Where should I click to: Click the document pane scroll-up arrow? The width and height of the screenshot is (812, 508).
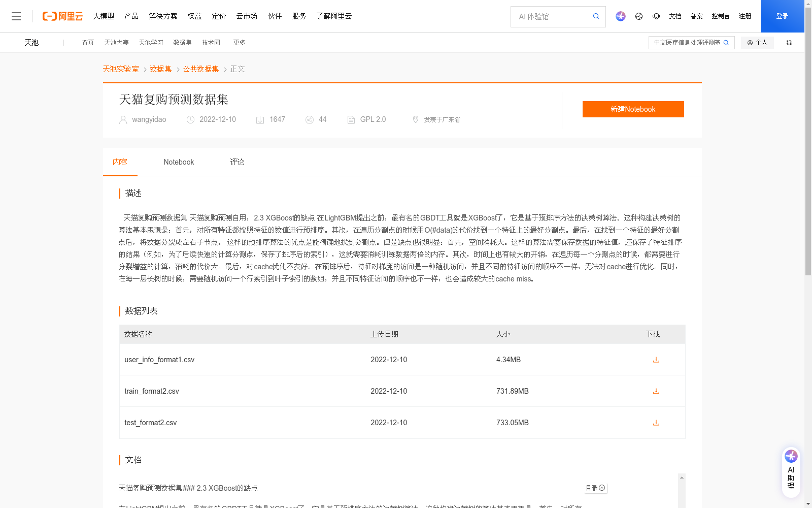682,478
